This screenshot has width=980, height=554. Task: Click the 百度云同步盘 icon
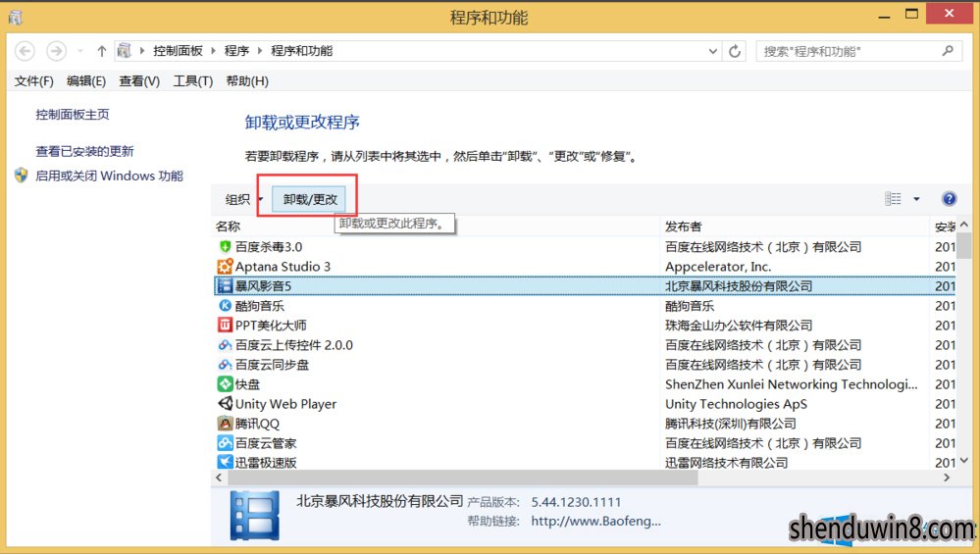click(x=225, y=364)
